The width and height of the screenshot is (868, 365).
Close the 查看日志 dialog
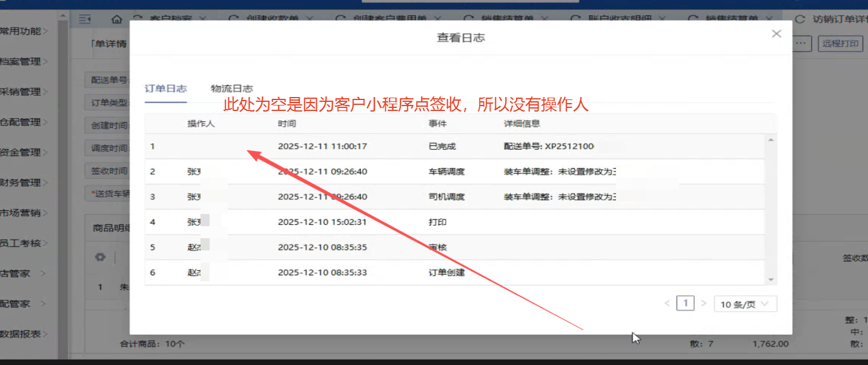tap(776, 34)
